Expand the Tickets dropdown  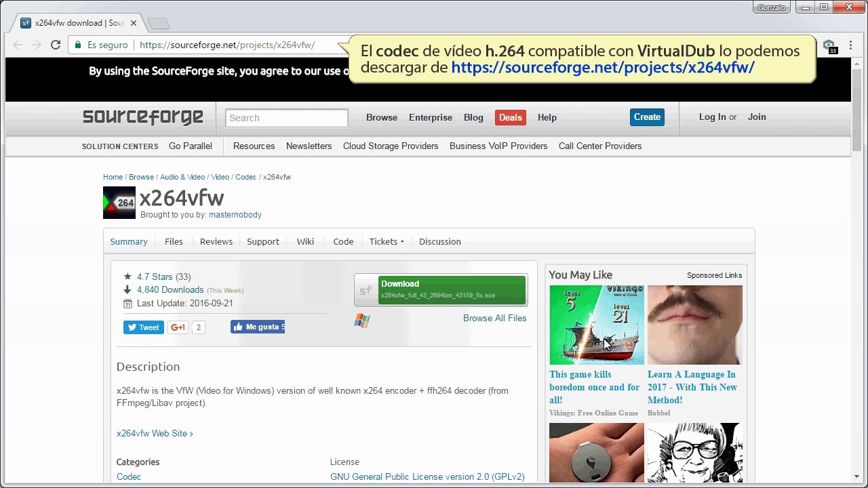pos(387,241)
